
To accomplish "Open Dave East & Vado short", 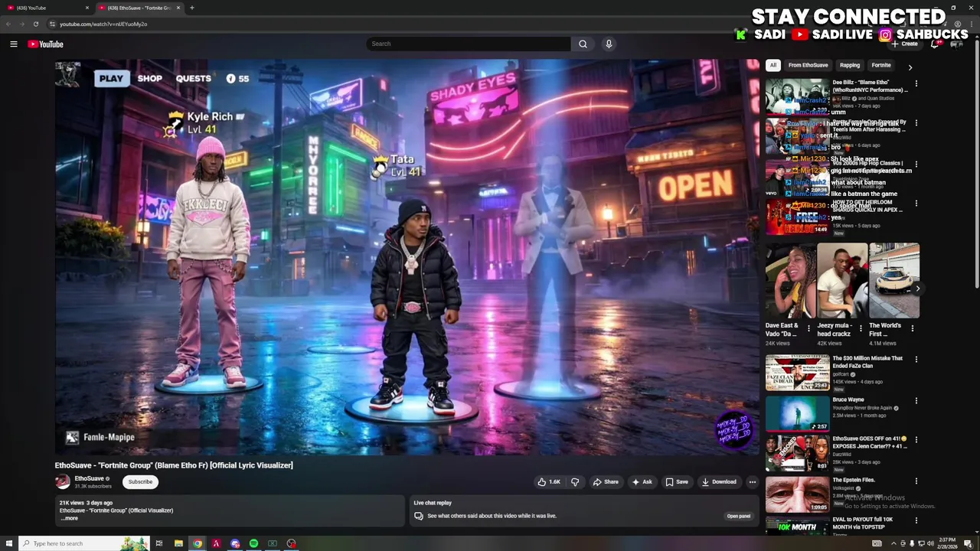I will (x=790, y=280).
